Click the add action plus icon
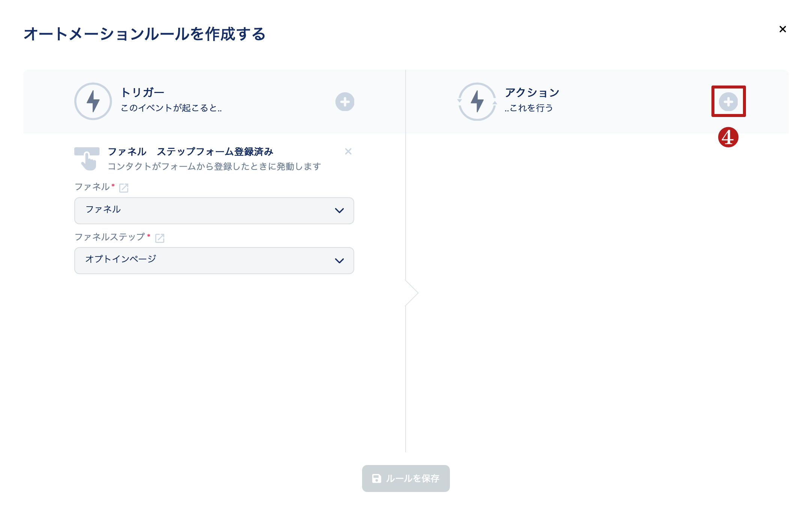The image size is (812, 516). 728,102
